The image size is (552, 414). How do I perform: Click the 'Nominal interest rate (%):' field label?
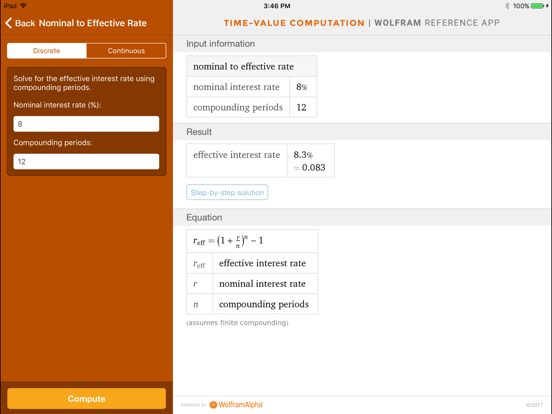click(57, 105)
